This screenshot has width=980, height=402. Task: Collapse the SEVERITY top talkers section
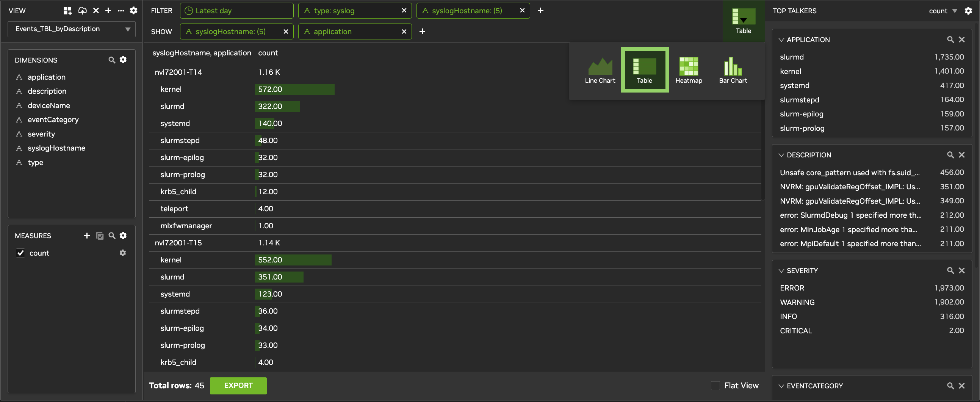pos(781,271)
